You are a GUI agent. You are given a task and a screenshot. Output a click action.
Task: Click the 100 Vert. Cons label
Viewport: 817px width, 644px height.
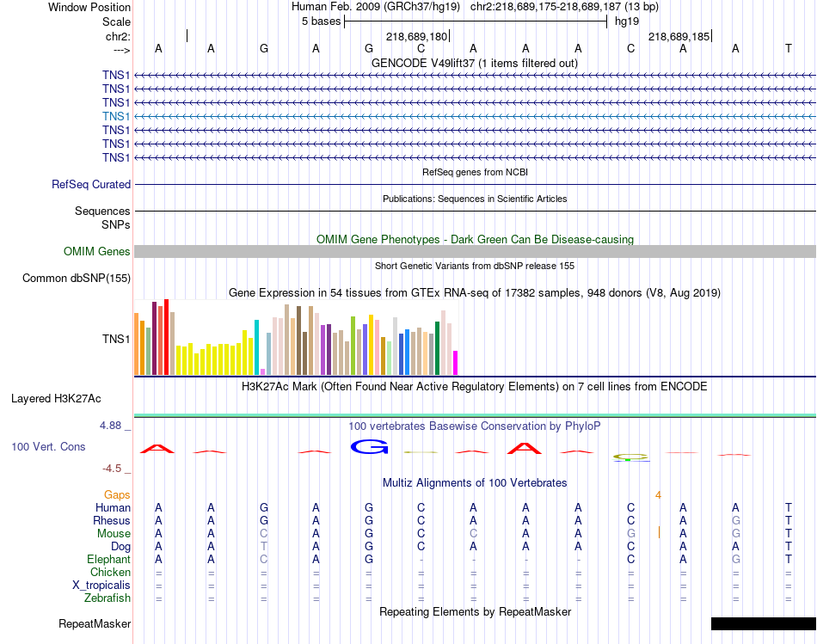[48, 447]
